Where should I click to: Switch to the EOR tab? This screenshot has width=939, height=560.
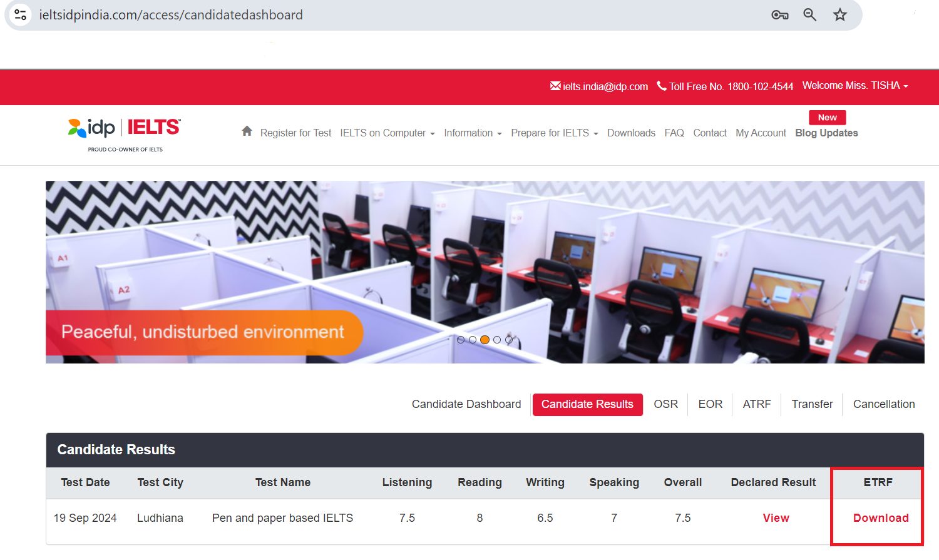click(x=710, y=404)
